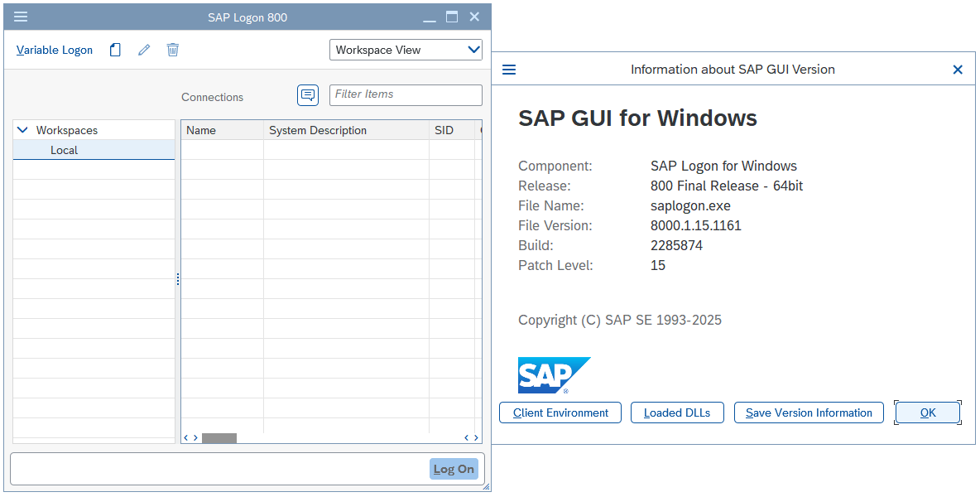Click the file name saplogon.exe
Screen dimensions: 980x497
click(690, 205)
